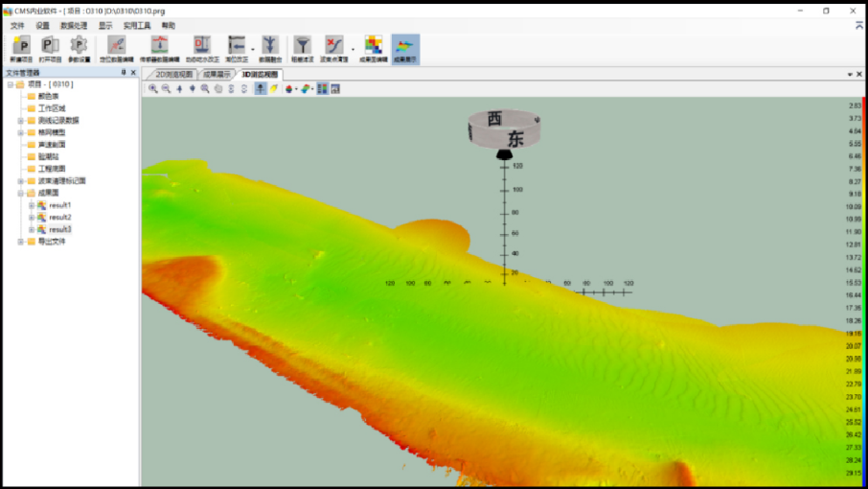868x489 pixels.
Task: Click the depth color scale bar on right
Action: coord(864,288)
